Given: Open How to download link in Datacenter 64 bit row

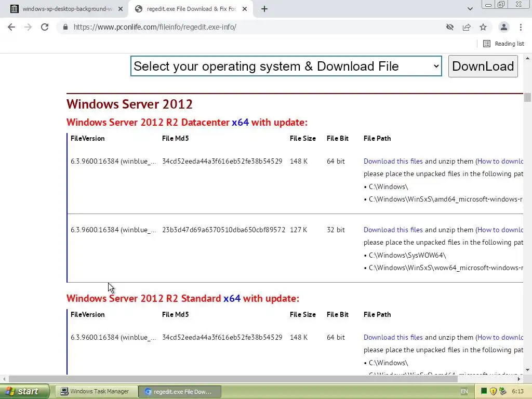Looking at the screenshot, I should pyautogui.click(x=500, y=161).
